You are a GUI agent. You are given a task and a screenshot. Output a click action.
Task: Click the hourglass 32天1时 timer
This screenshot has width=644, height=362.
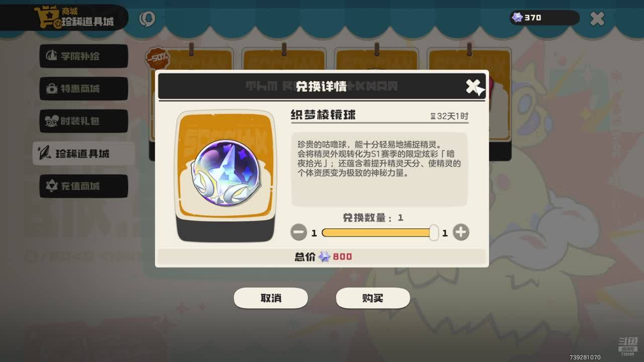[449, 116]
